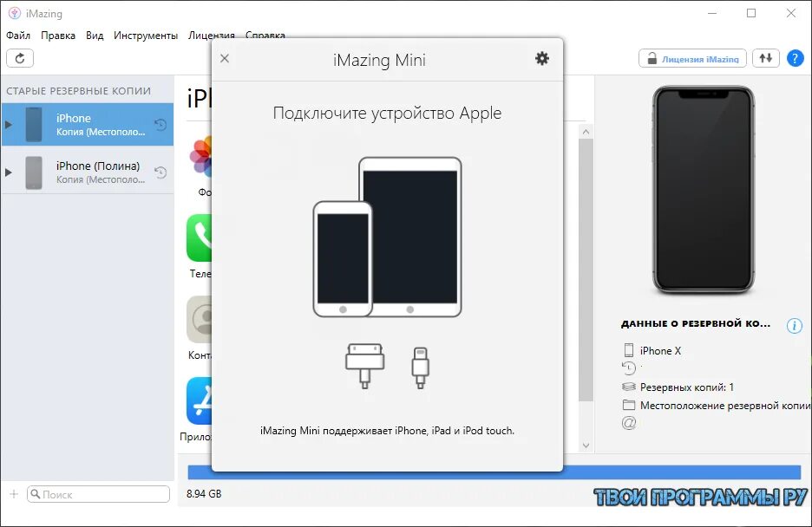Click the iPhone (Полина) device thumbnail

coord(34,172)
